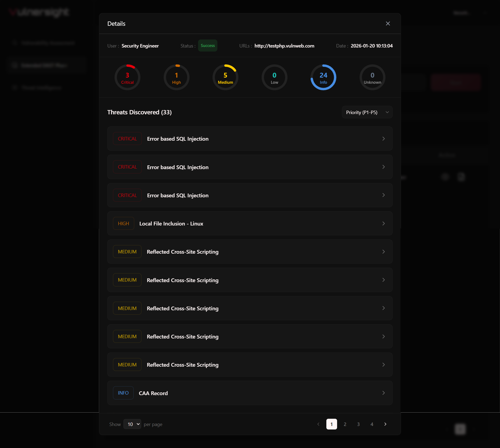
Task: Click the previous page arrow
Action: [318, 424]
